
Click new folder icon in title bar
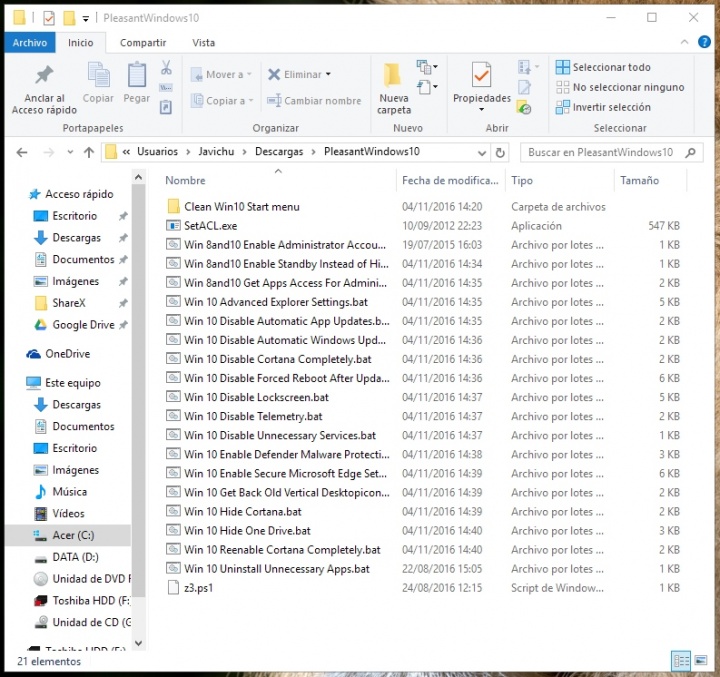tap(69, 18)
